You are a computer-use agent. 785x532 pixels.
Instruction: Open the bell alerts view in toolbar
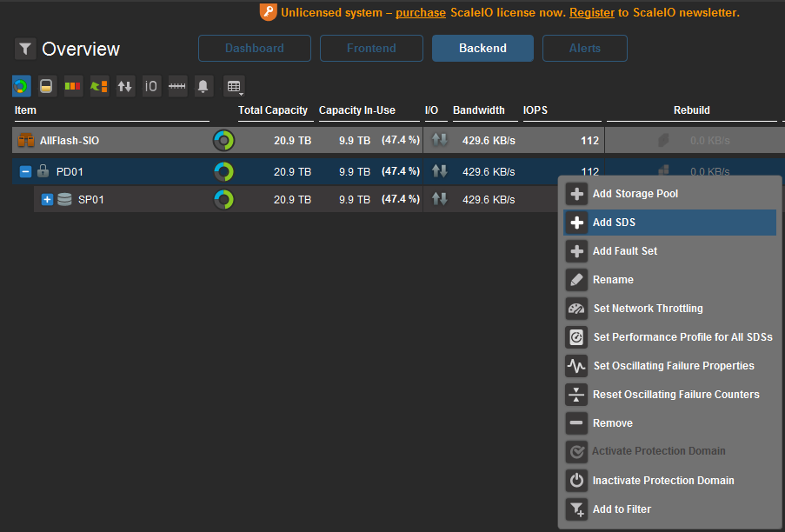click(203, 86)
